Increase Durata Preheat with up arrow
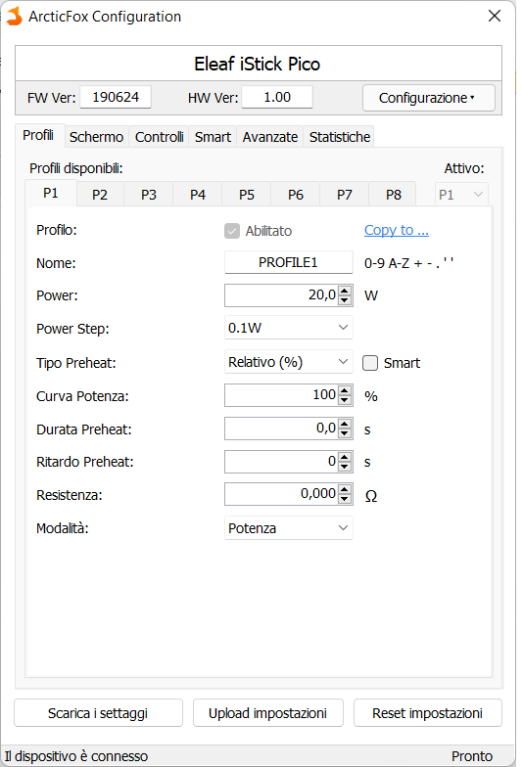 tap(345, 424)
